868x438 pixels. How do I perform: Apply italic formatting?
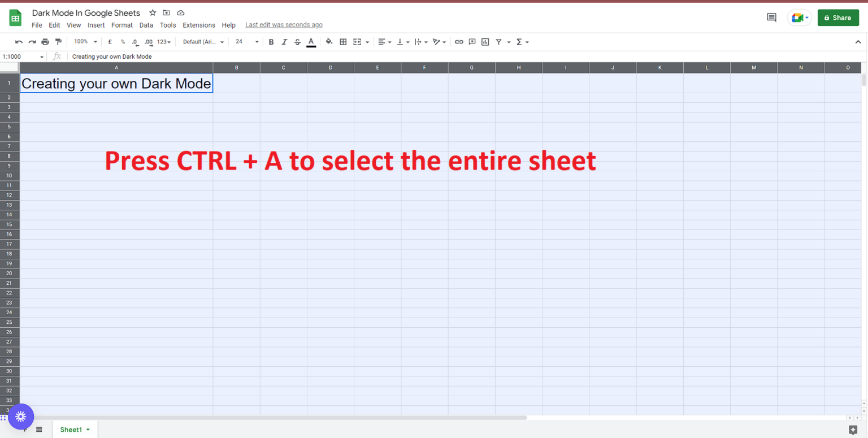pos(284,42)
